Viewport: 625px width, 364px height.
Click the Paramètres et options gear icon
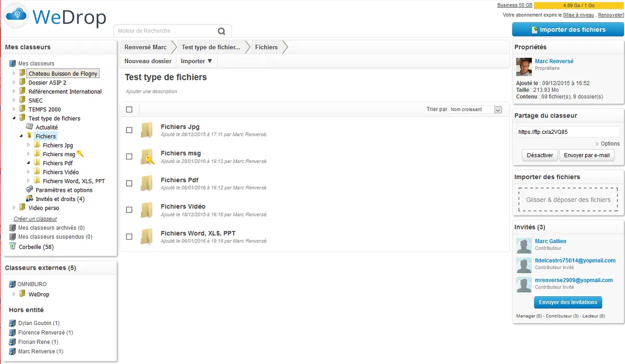[x=30, y=190]
